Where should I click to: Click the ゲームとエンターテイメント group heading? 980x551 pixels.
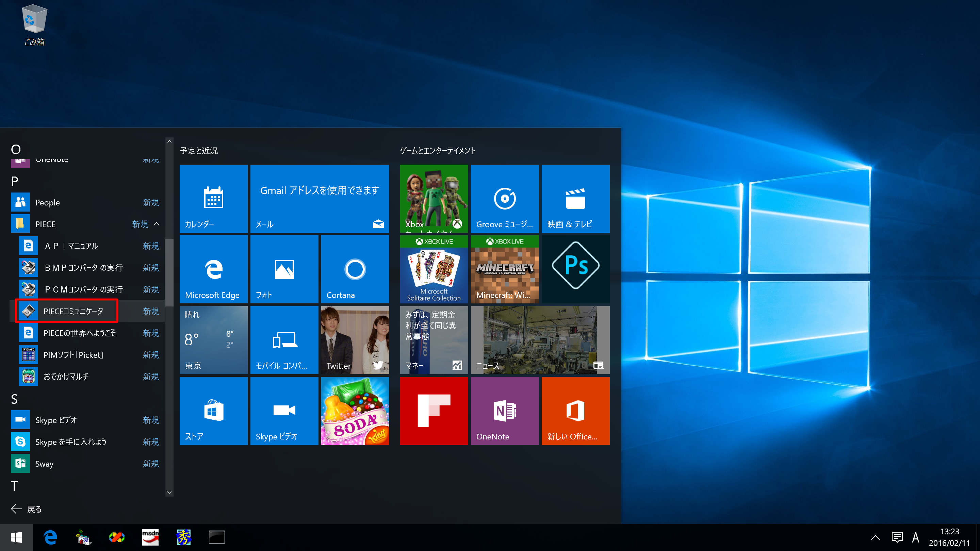click(438, 151)
